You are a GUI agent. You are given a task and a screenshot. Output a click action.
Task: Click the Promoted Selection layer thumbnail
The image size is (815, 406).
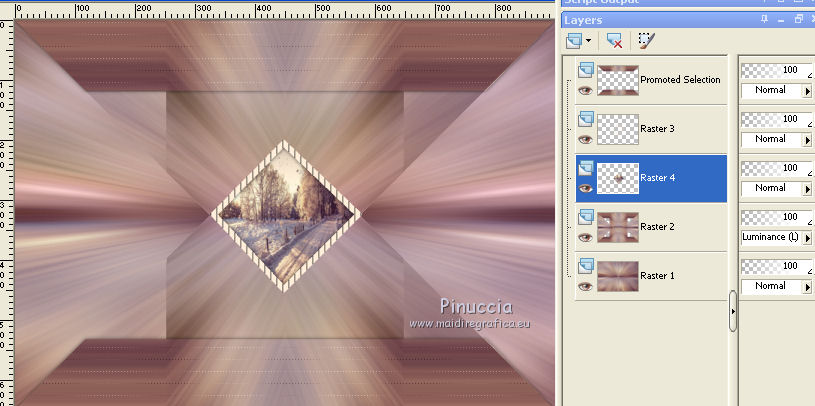tap(618, 80)
